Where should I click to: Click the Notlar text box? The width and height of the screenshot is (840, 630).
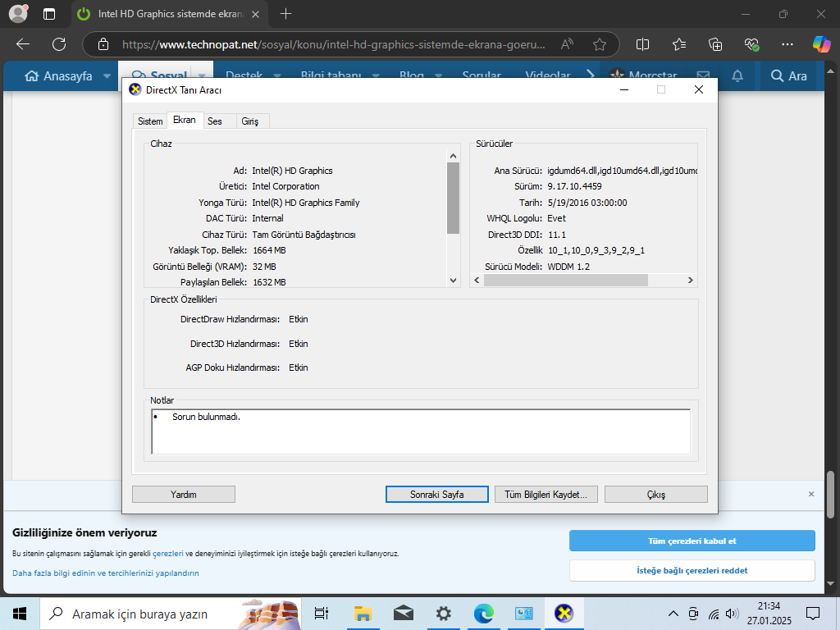421,431
